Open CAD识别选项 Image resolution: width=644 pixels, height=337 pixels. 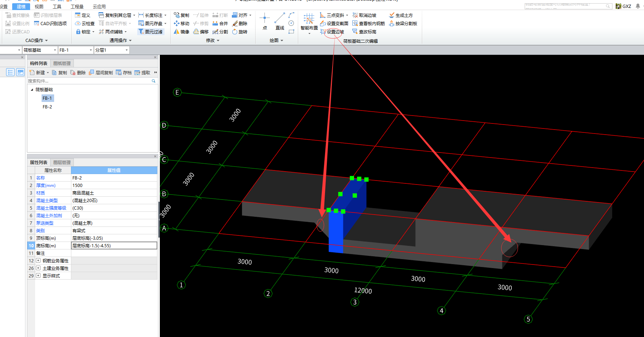[x=50, y=23]
